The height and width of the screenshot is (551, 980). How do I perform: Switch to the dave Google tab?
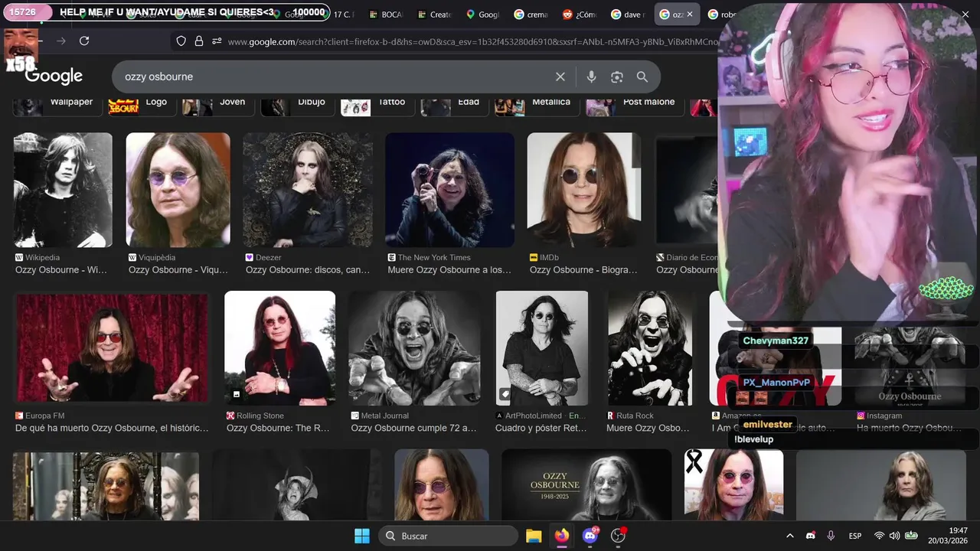pyautogui.click(x=629, y=14)
